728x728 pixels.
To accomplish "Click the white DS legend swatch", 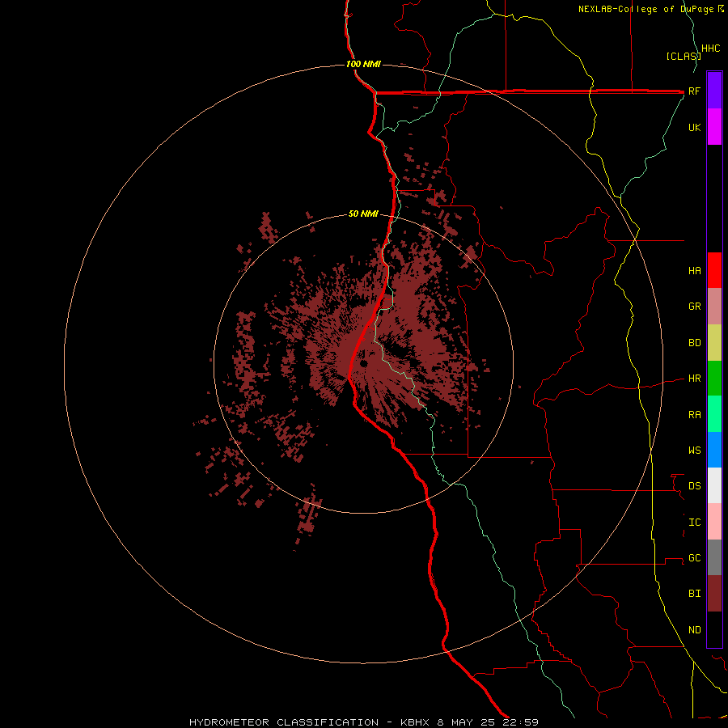I will click(714, 485).
